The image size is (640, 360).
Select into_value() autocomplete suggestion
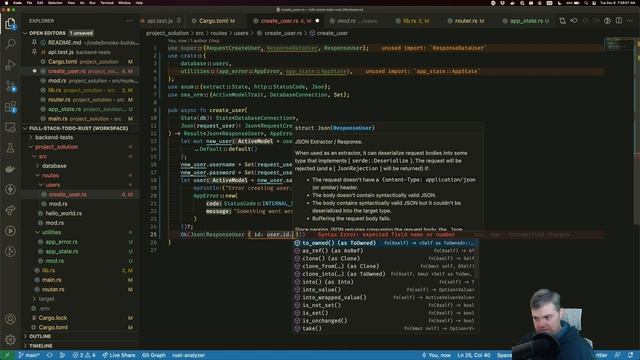385,290
